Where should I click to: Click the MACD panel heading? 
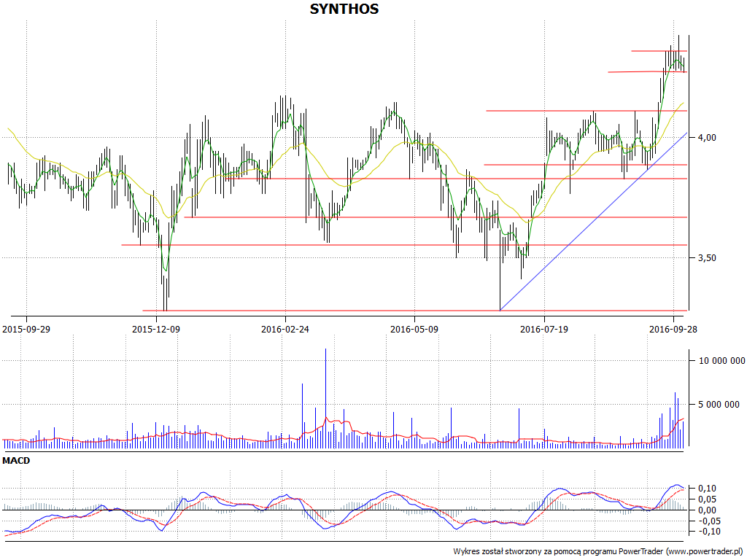click(x=16, y=461)
